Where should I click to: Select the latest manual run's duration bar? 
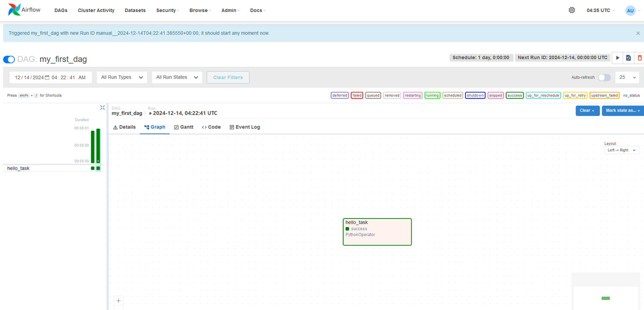pos(98,146)
